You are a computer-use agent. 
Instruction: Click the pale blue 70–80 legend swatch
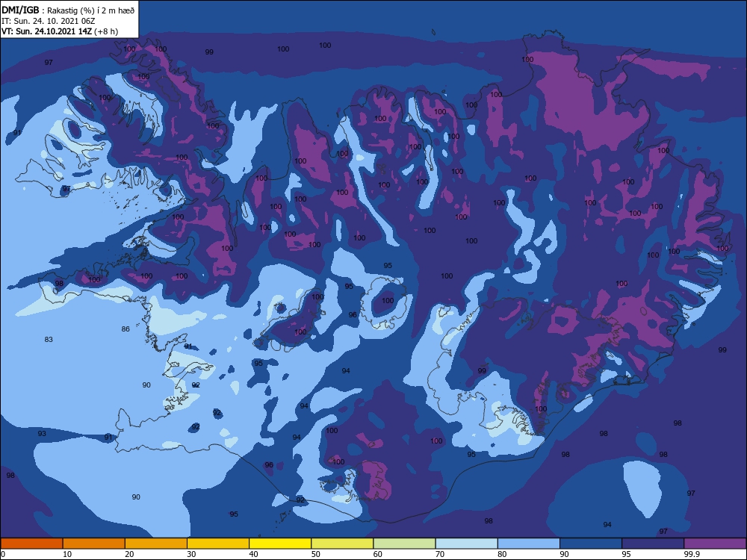click(467, 544)
